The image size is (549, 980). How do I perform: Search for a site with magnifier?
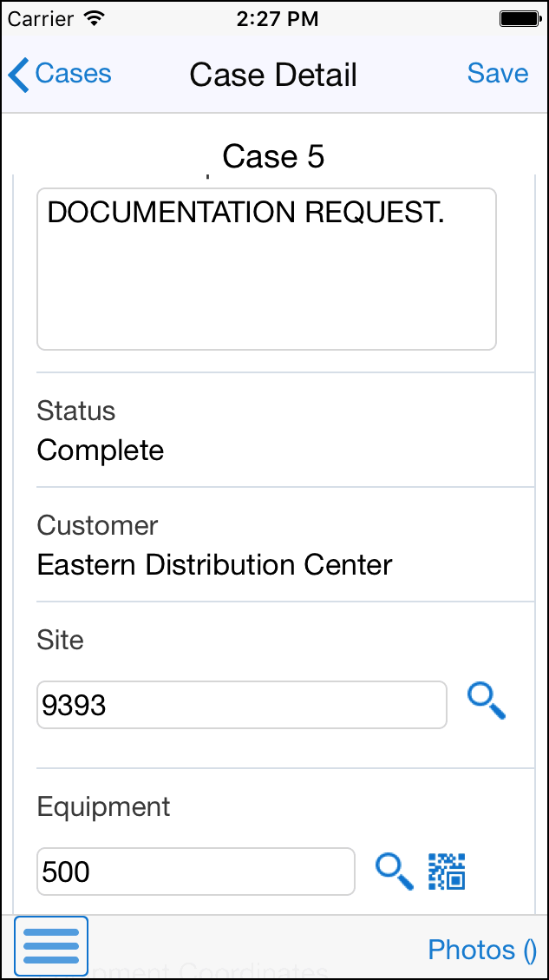pos(487,700)
